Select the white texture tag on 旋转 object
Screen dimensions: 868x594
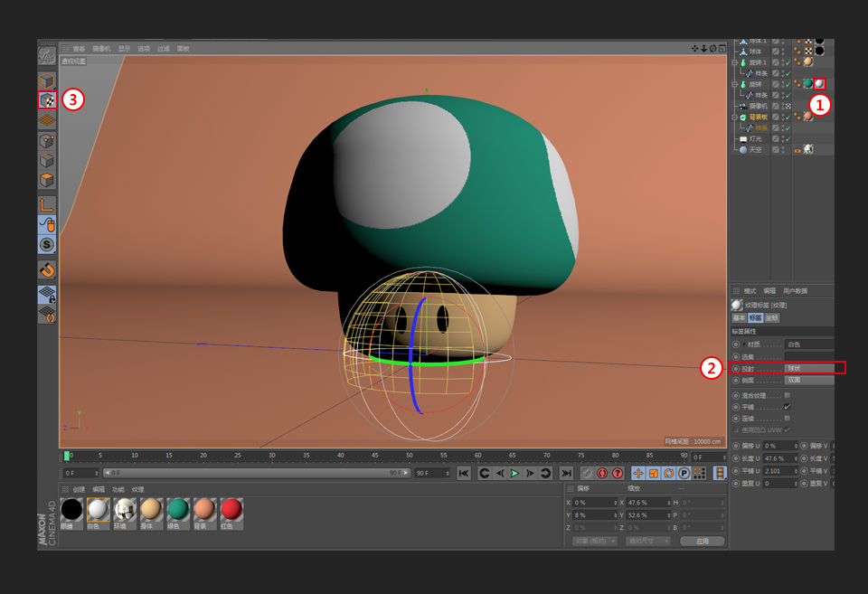819,84
